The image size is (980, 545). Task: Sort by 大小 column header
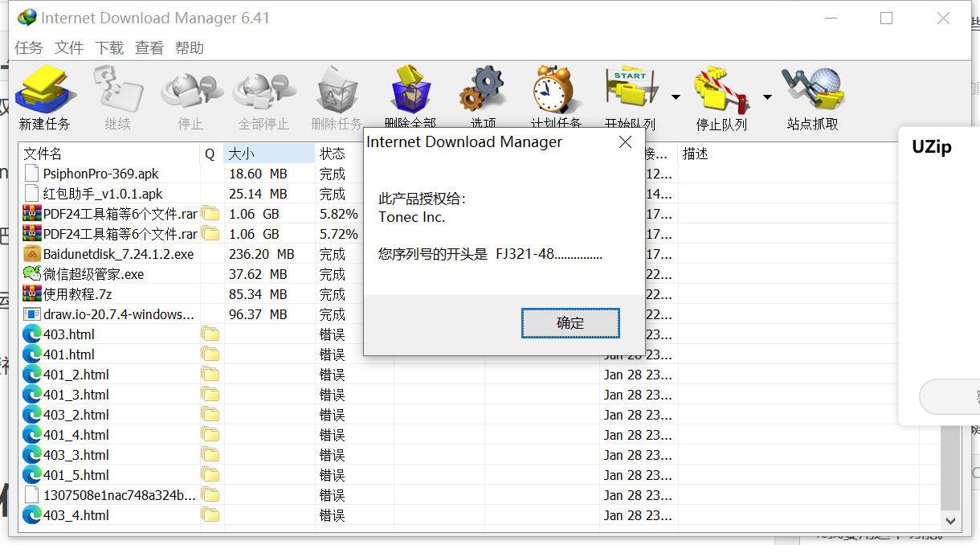[x=269, y=154]
